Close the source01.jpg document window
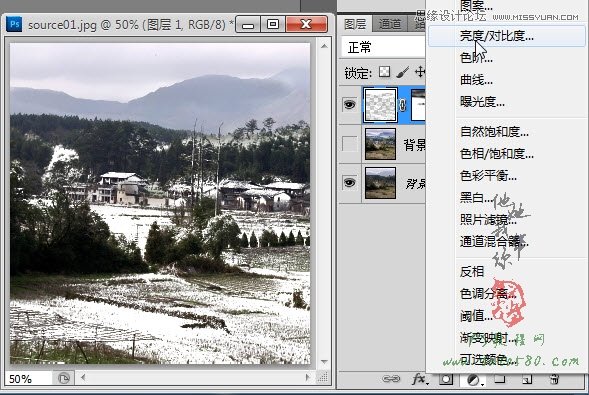 [x=306, y=25]
